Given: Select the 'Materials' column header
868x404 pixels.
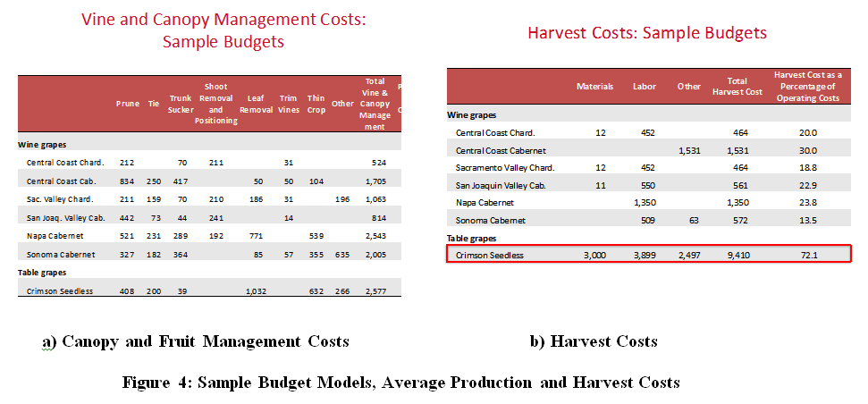Looking at the screenshot, I should pos(594,87).
